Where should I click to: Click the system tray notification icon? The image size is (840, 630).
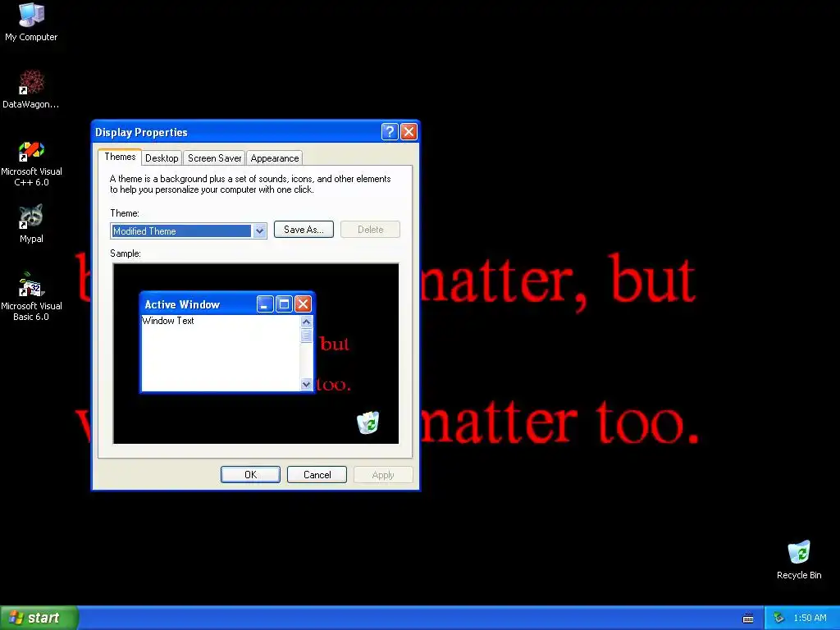pos(778,619)
